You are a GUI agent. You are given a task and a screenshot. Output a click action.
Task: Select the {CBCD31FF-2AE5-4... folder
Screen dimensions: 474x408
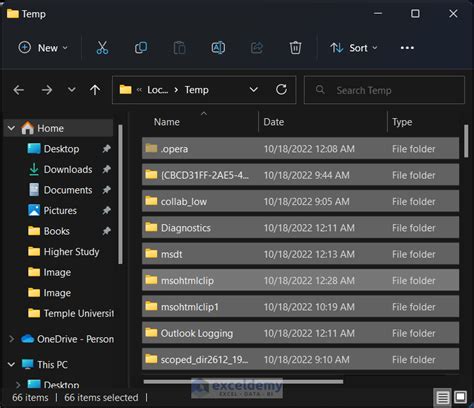click(x=300, y=175)
